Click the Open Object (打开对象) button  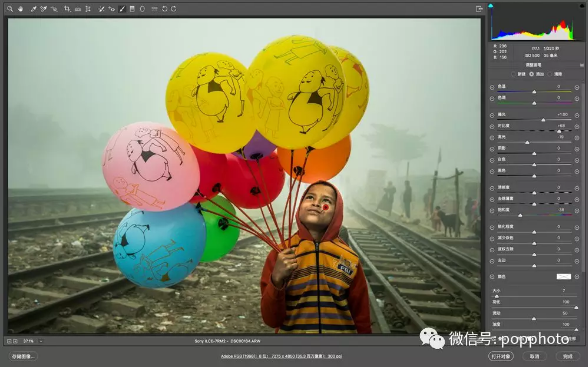[501, 356]
